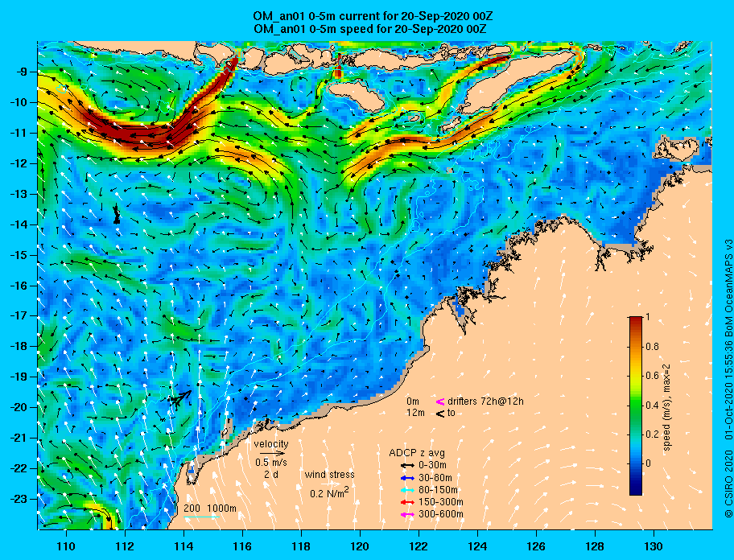This screenshot has height=560, width=734.
Task: Click the longitude label '122'
Action: (x=419, y=546)
